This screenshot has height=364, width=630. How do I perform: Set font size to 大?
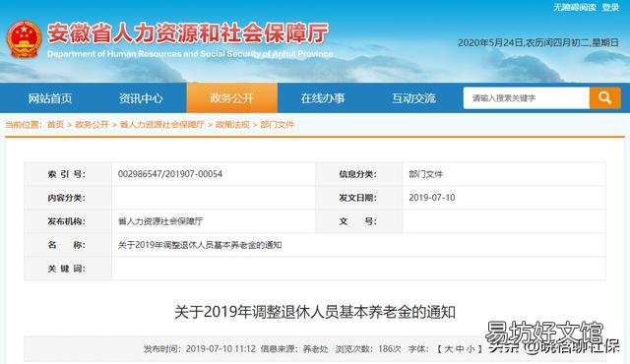coord(449,348)
